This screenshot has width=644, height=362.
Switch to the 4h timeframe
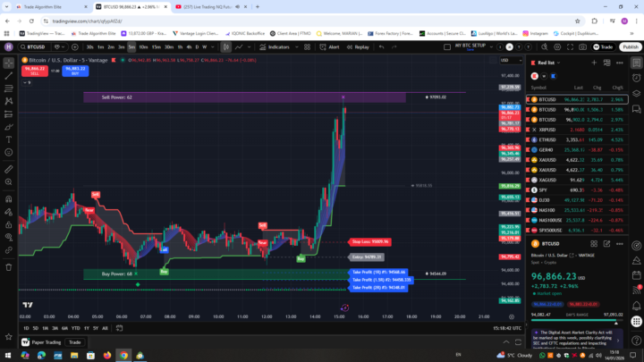click(189, 47)
